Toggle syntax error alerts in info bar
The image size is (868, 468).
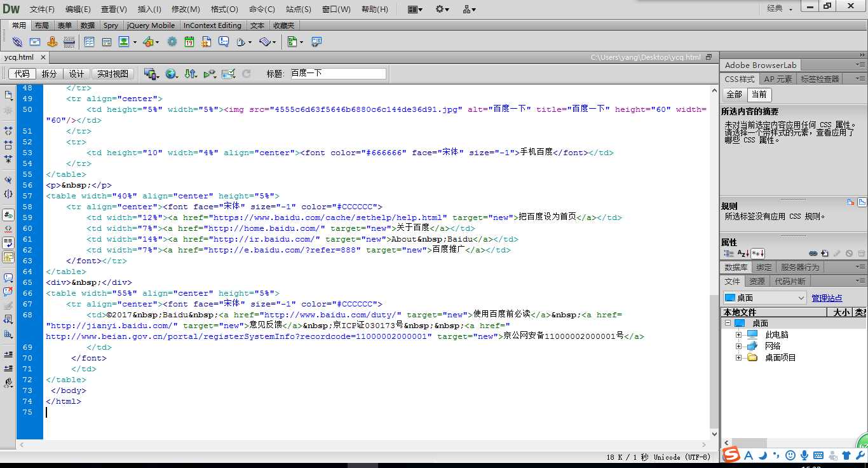8,258
